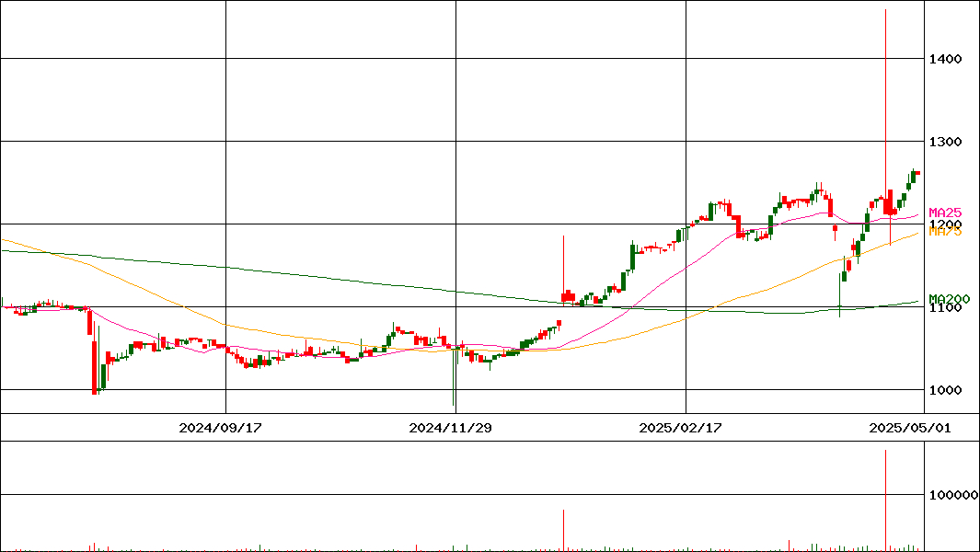The height and width of the screenshot is (552, 980).
Task: Click the 1300 price axis label
Action: point(946,142)
